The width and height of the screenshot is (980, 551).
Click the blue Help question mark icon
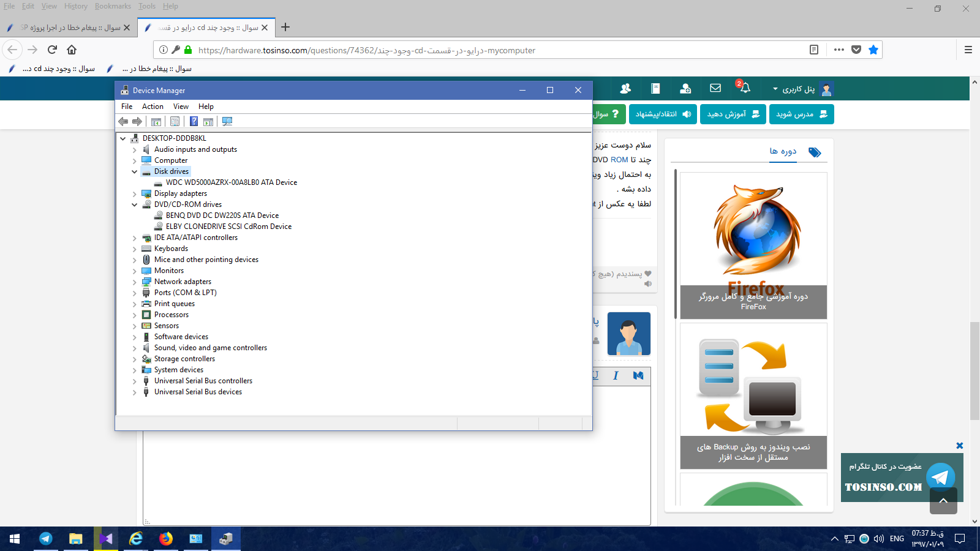[194, 121]
